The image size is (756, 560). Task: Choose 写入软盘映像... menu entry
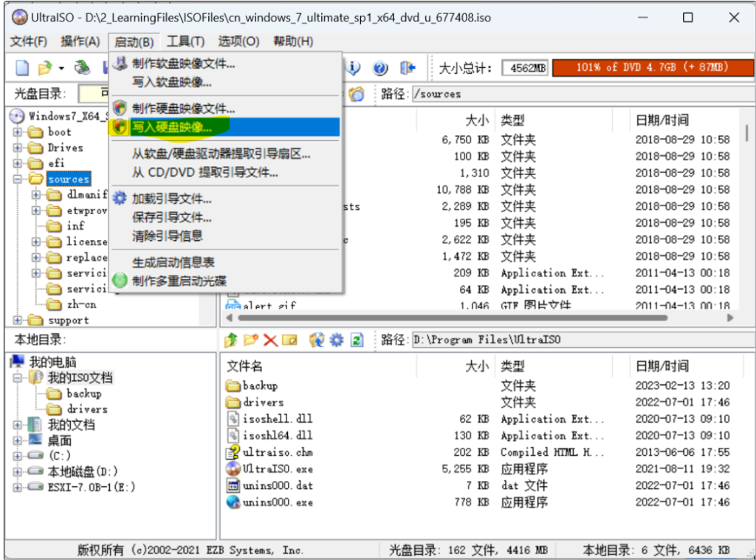226,82
